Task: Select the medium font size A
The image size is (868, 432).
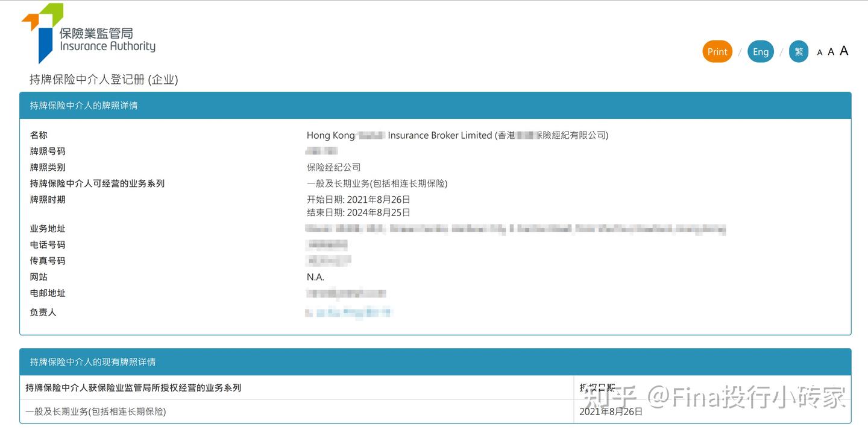Action: (x=831, y=51)
